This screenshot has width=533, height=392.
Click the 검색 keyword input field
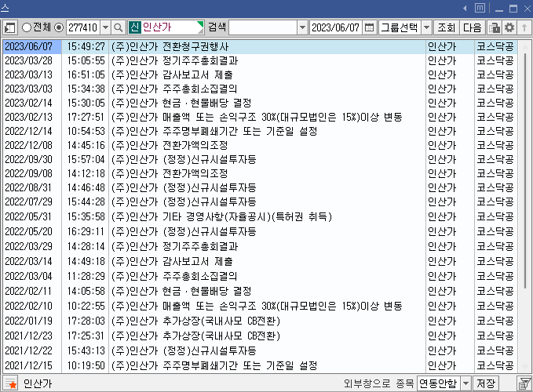[x=263, y=27]
